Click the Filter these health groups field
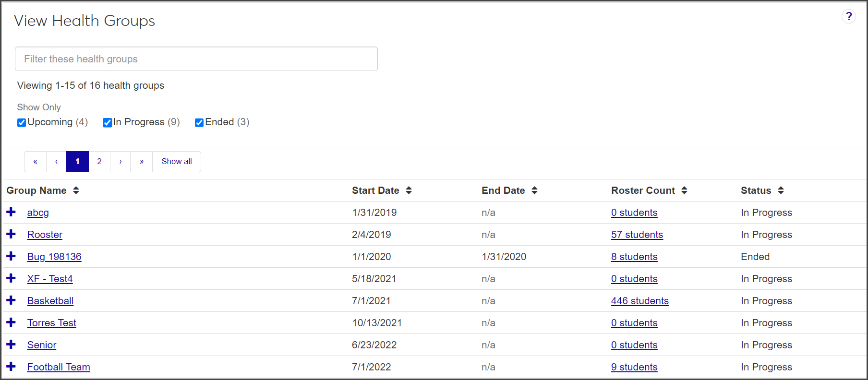The width and height of the screenshot is (868, 380). pyautogui.click(x=196, y=59)
